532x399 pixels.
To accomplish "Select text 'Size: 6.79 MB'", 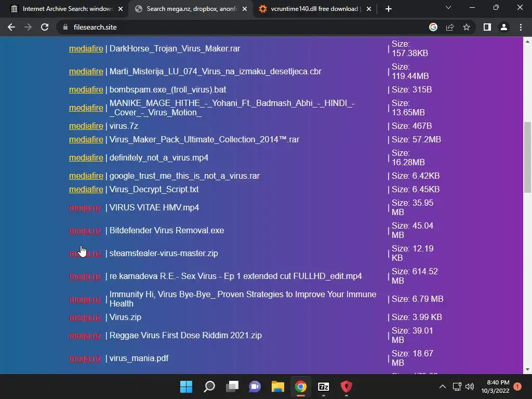I will 417,299.
